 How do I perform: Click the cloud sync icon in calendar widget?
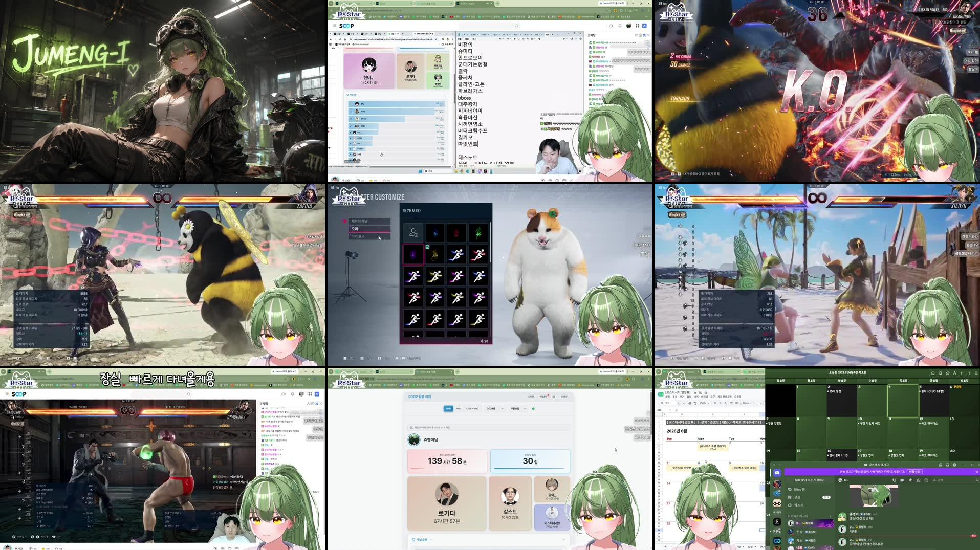(x=947, y=373)
